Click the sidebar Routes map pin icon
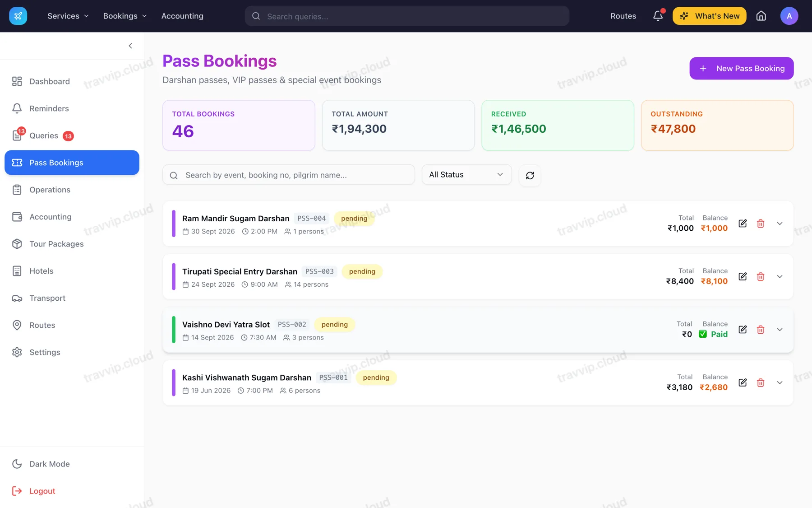The height and width of the screenshot is (508, 812). 17,325
